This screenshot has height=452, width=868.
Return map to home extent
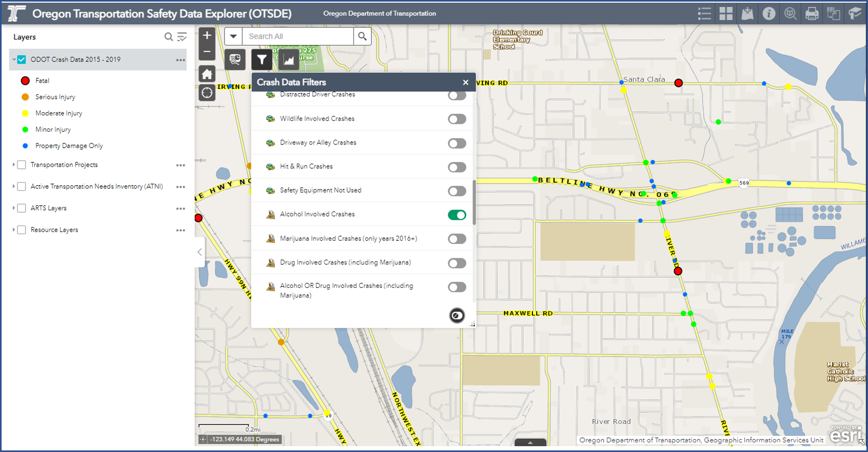pos(207,74)
